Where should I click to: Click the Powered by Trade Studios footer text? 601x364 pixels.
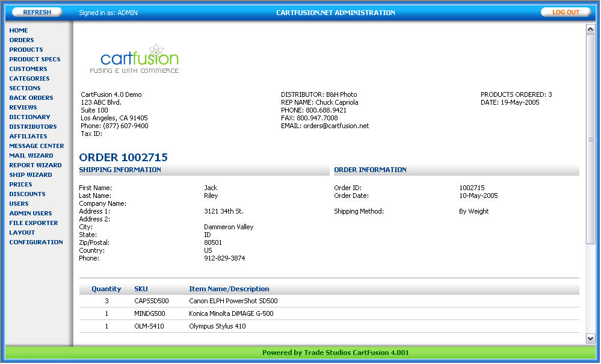point(335,353)
